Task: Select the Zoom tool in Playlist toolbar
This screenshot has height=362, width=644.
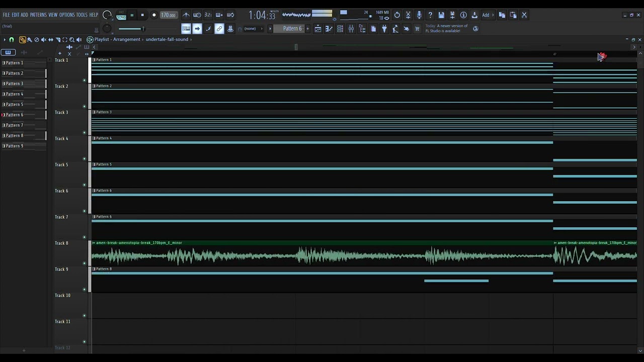Action: point(71,40)
